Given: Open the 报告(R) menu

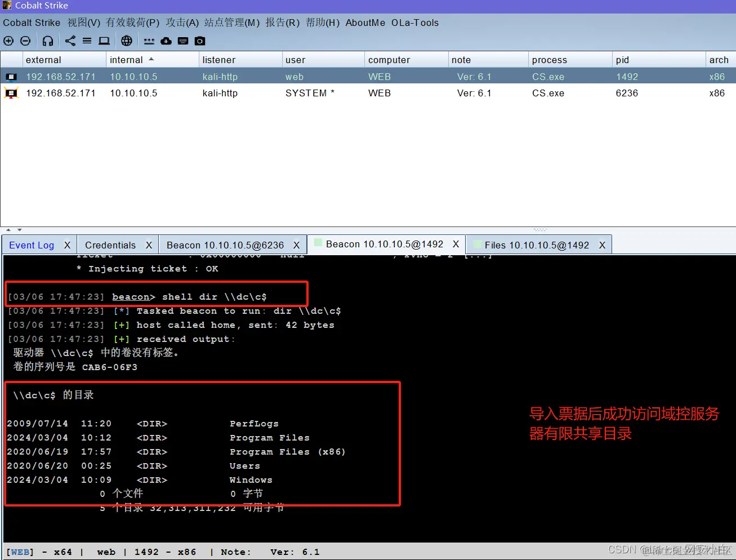Looking at the screenshot, I should pyautogui.click(x=283, y=23).
